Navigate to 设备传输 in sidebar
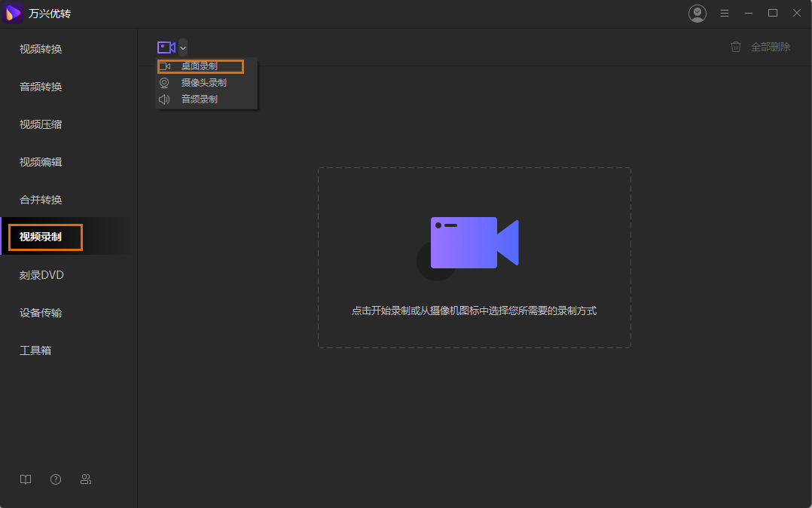The image size is (812, 508). (41, 313)
